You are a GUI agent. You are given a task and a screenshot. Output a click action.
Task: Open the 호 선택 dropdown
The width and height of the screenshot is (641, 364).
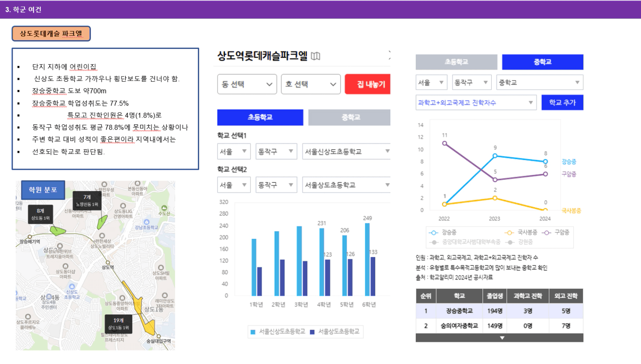311,84
